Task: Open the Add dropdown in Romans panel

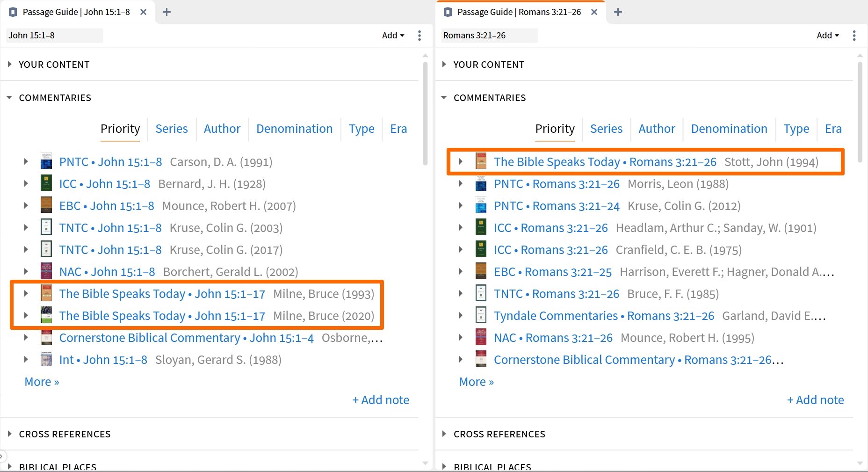Action: tap(828, 36)
